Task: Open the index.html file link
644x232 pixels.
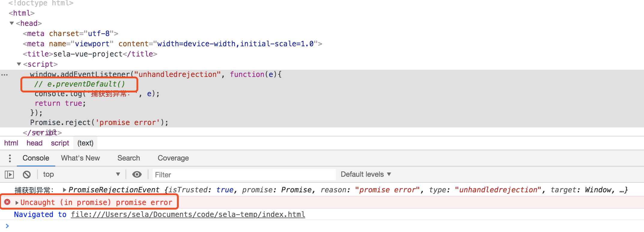Action: pyautogui.click(x=188, y=214)
